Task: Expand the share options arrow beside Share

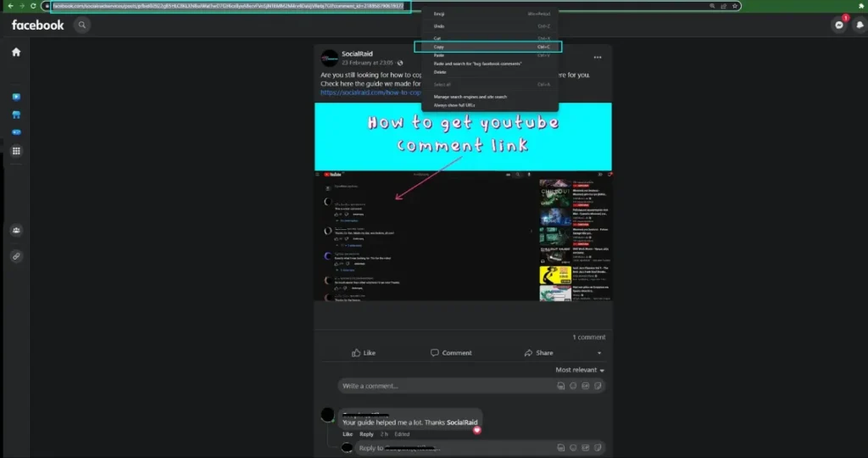Action: [599, 353]
